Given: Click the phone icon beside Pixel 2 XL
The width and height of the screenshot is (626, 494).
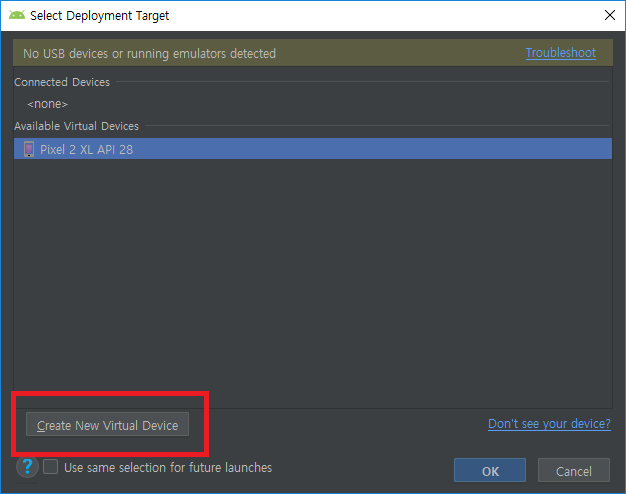Looking at the screenshot, I should (29, 149).
